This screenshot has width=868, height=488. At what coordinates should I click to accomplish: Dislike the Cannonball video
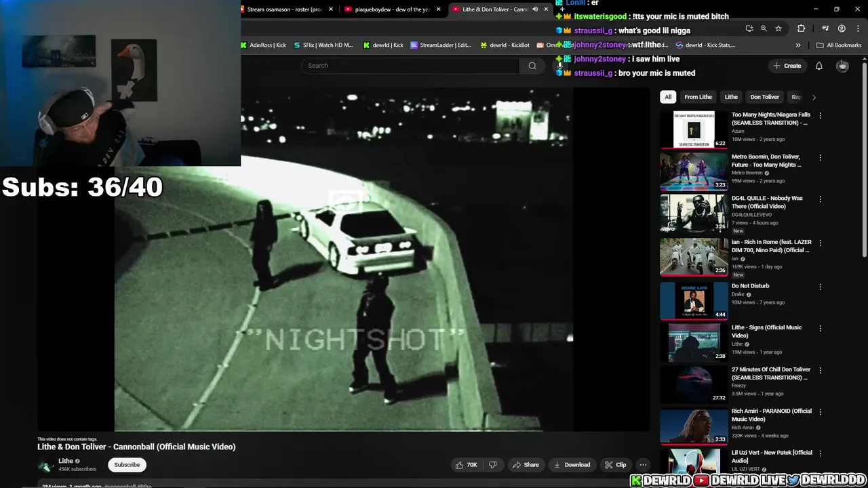(493, 465)
